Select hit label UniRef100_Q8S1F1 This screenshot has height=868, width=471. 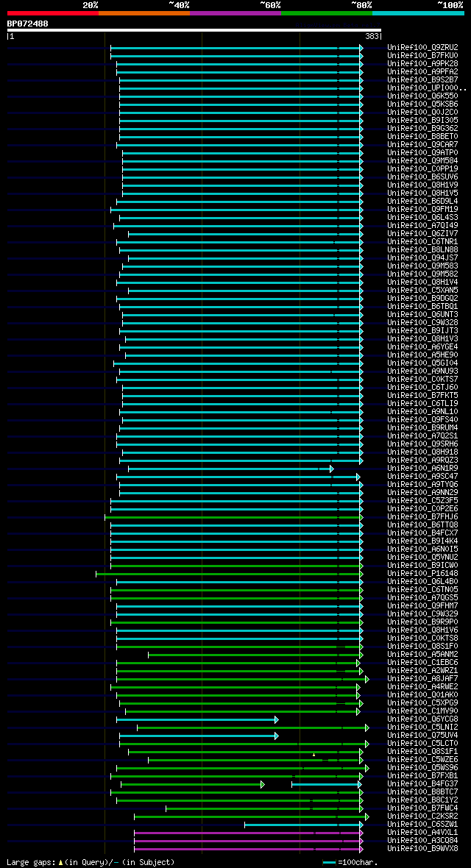pos(422,751)
